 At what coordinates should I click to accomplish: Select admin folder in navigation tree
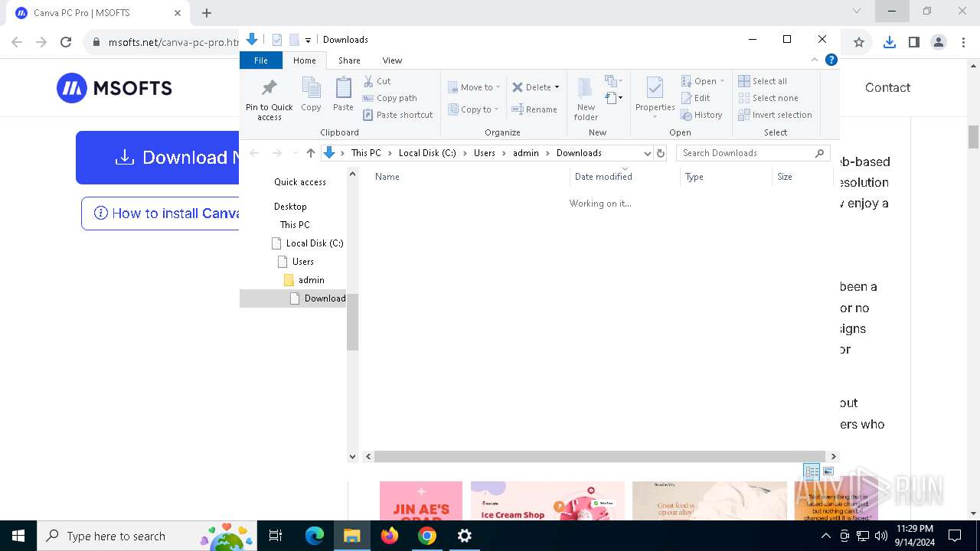coord(305,280)
